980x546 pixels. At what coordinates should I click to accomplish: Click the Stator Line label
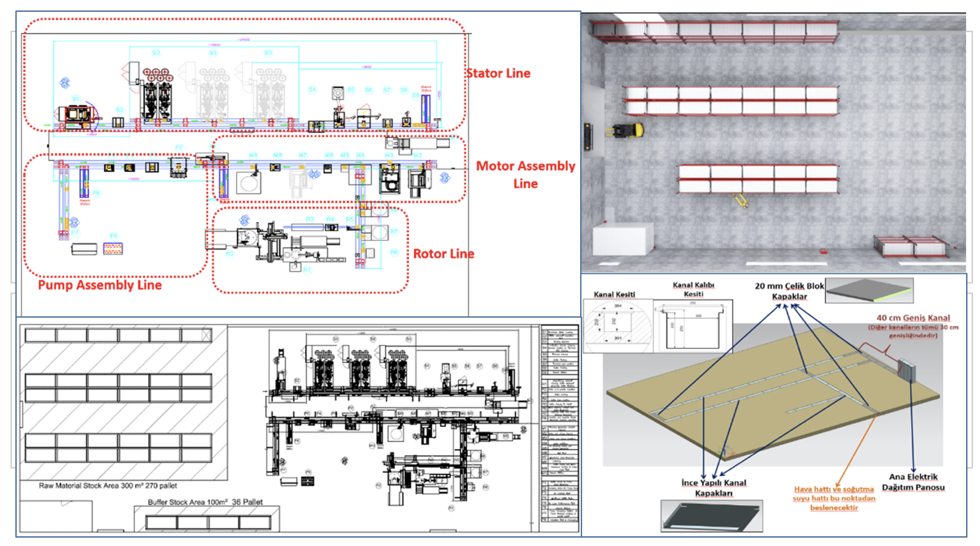click(x=498, y=73)
